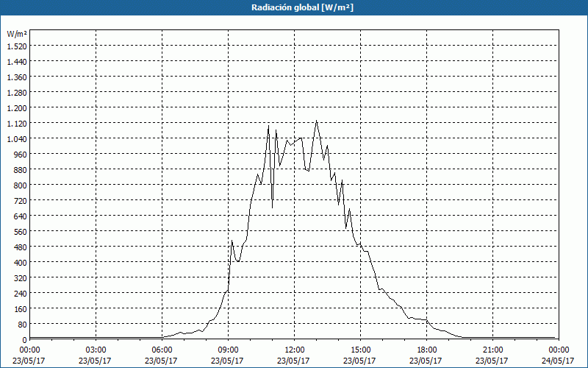Select the 03:00 x-axis time label

[x=96, y=350]
